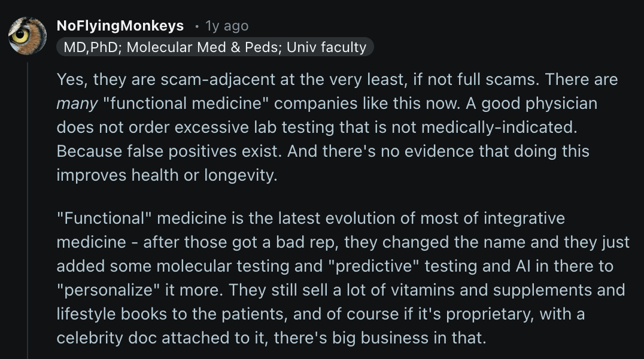Click the quoted word "predictive"
The image size is (644, 359).
(373, 266)
